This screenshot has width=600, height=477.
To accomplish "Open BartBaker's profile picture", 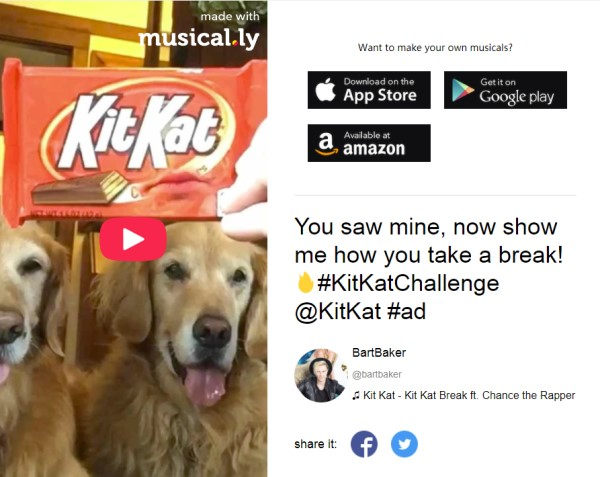I will coord(320,375).
